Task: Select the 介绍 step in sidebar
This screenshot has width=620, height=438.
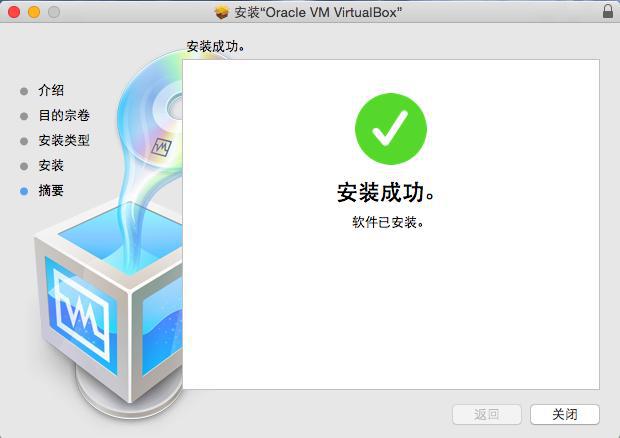Action: click(51, 91)
